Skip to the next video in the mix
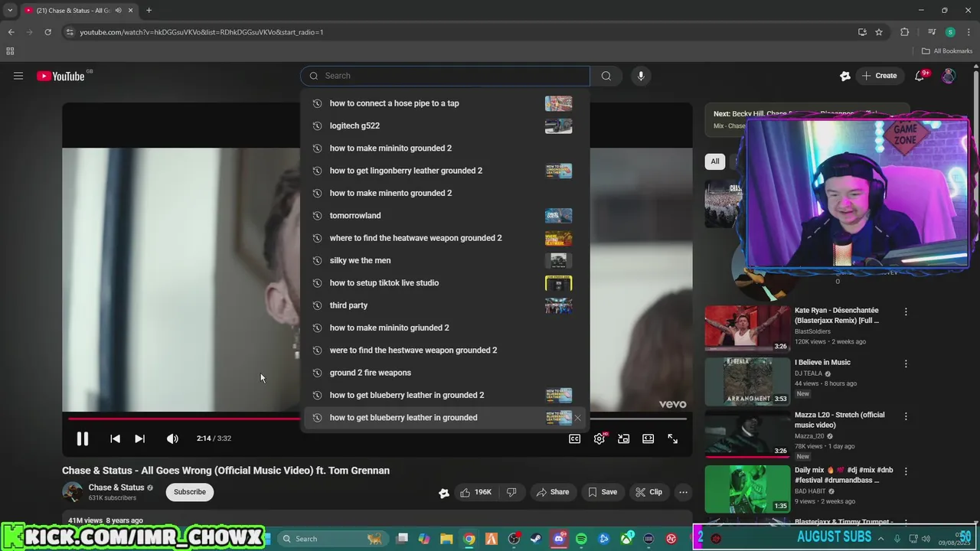980x551 pixels. [139, 439]
